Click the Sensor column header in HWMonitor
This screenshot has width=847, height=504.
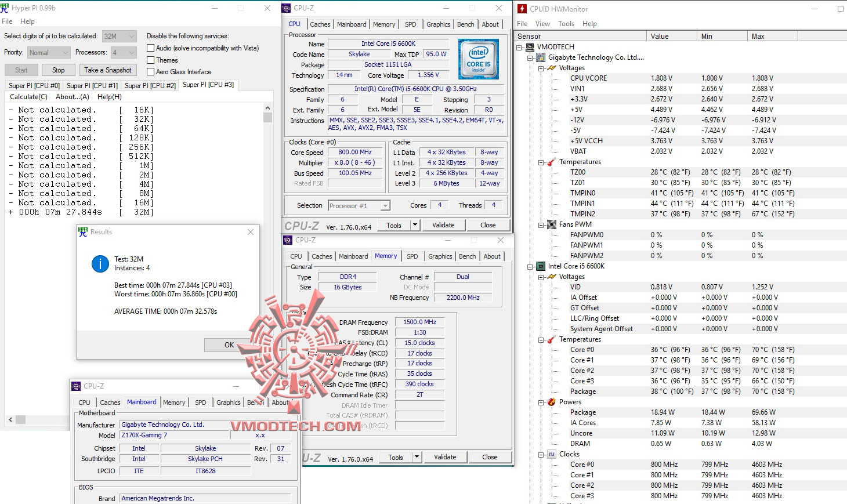coord(581,36)
